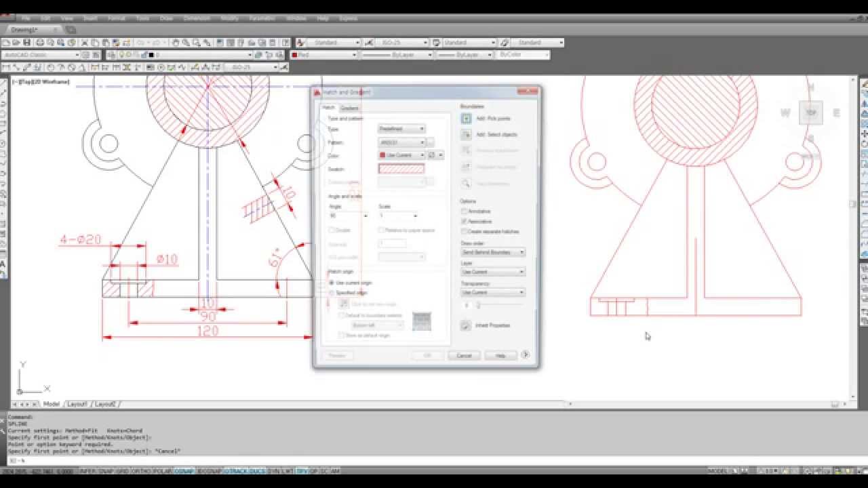The width and height of the screenshot is (868, 488).
Task: Open the Draw menu
Action: tap(166, 18)
